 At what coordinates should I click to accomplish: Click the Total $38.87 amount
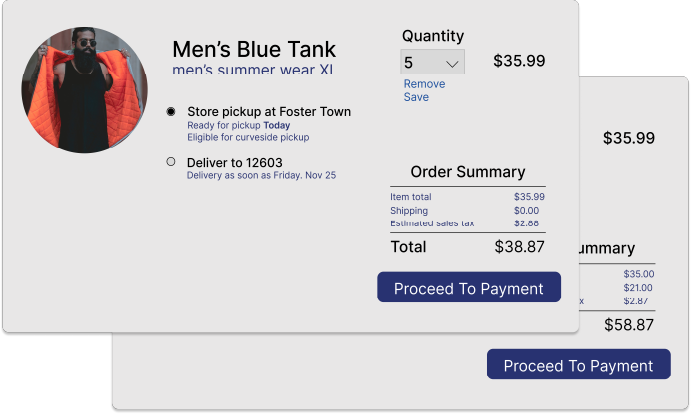pyautogui.click(x=519, y=247)
